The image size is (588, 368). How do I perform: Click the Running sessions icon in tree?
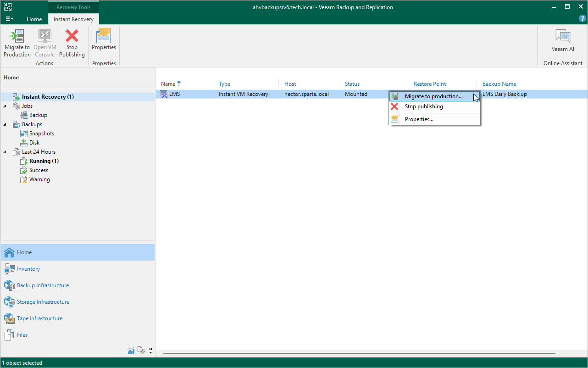point(24,161)
